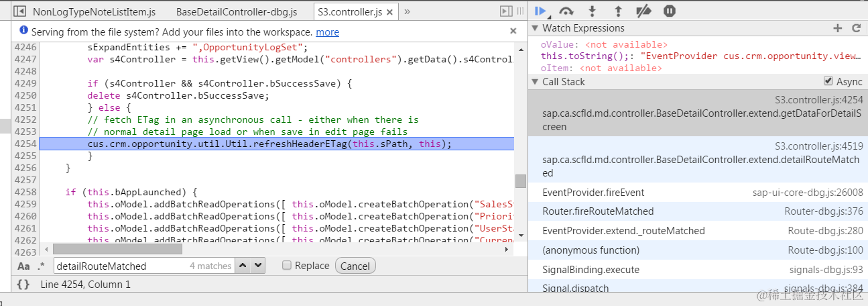Enable the Replace checkbox

pyautogui.click(x=287, y=266)
